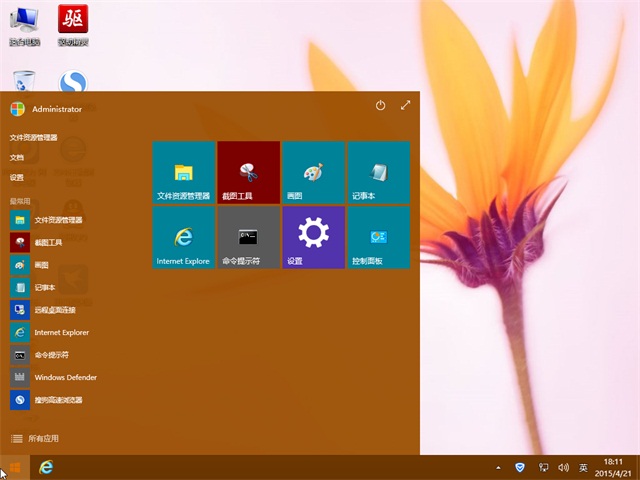
Task: Open the network tray icon
Action: pyautogui.click(x=543, y=468)
